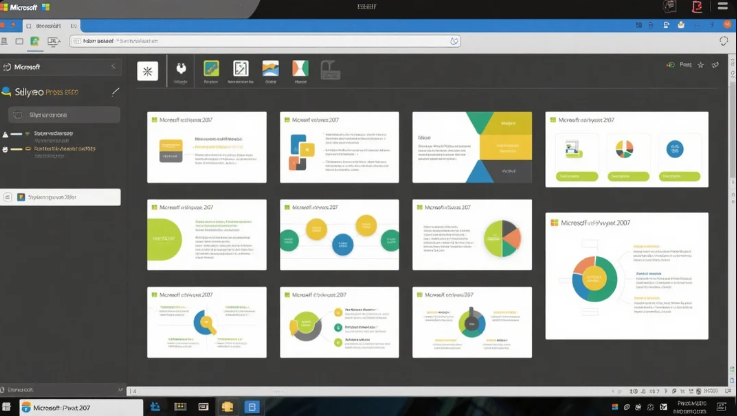The image size is (737, 416).
Task: Expand the green triangle on first sidebar row
Action: click(x=28, y=133)
